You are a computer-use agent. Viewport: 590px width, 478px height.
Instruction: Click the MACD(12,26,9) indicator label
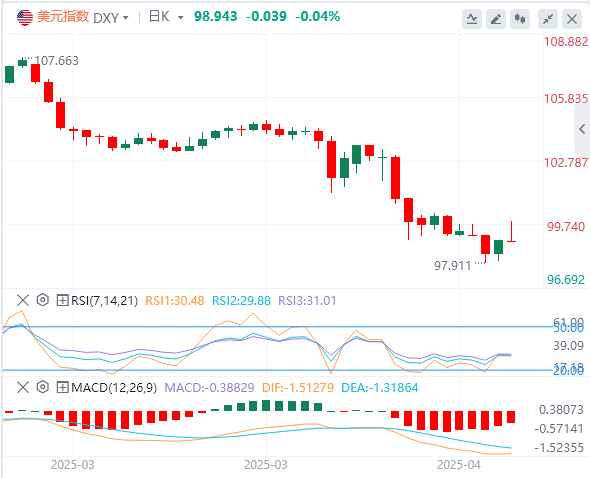pyautogui.click(x=114, y=387)
